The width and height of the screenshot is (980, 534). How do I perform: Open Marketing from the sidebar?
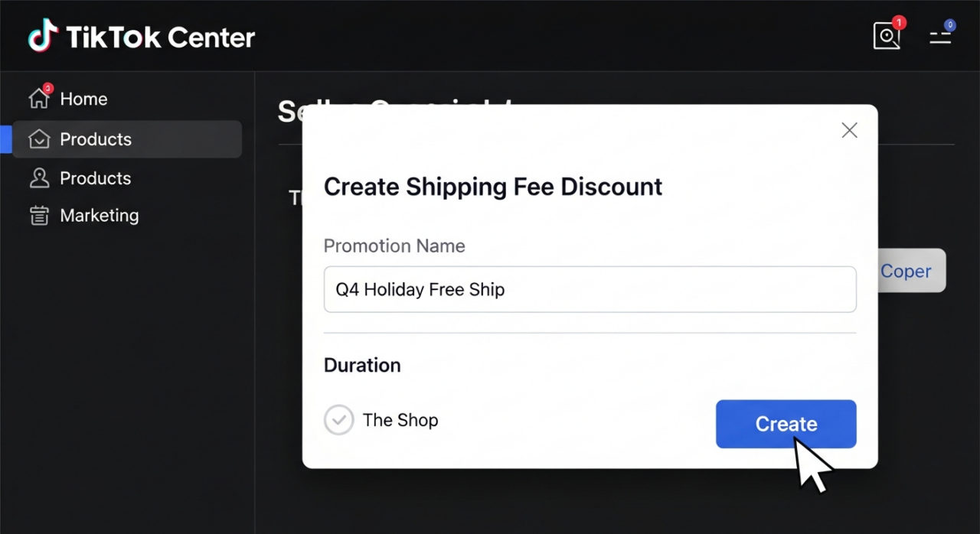100,216
